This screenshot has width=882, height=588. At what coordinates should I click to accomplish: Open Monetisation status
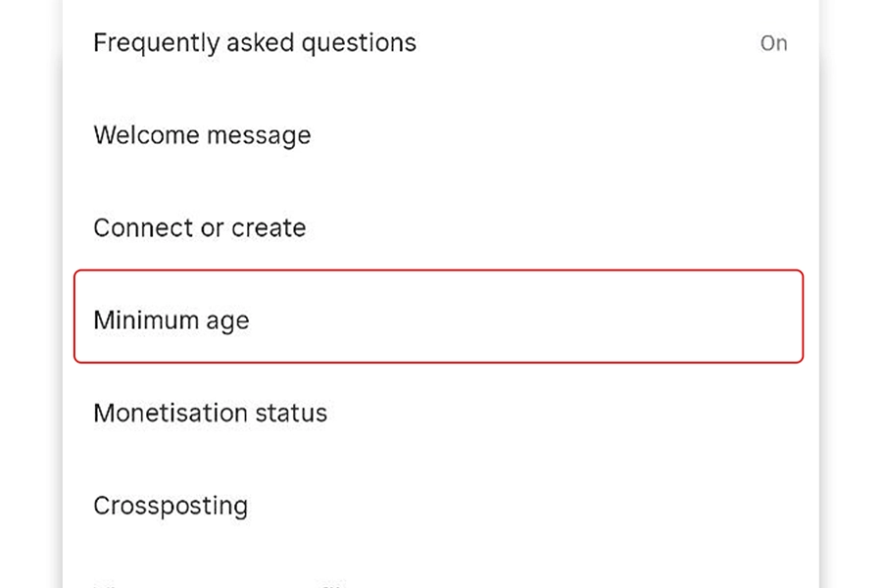tap(210, 413)
